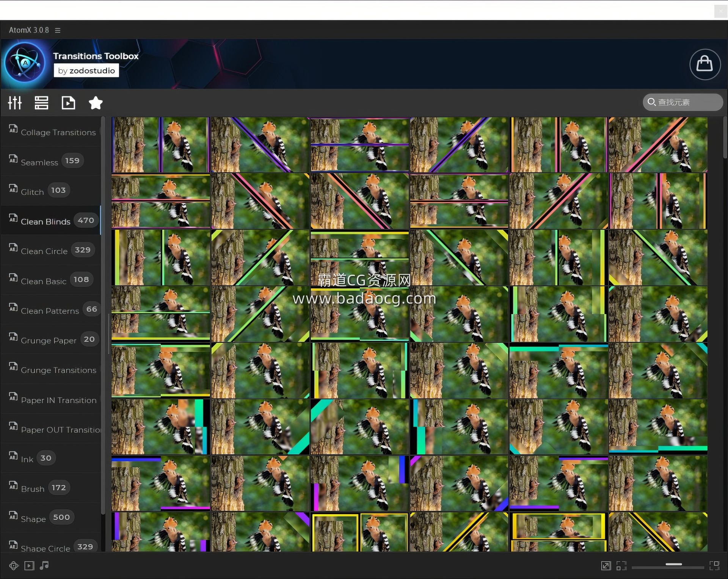The width and height of the screenshot is (728, 579).
Task: Select the Grunge Paper category
Action: [x=51, y=339]
